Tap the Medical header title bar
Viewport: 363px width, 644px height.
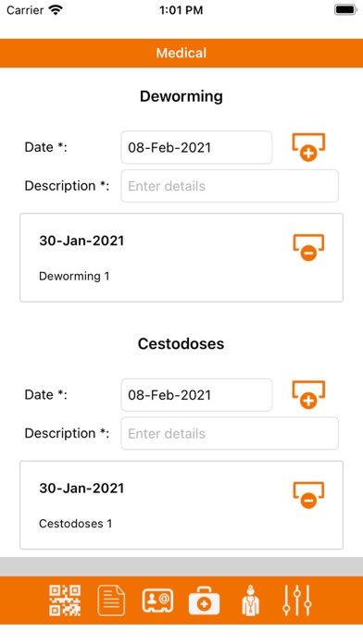tap(181, 53)
